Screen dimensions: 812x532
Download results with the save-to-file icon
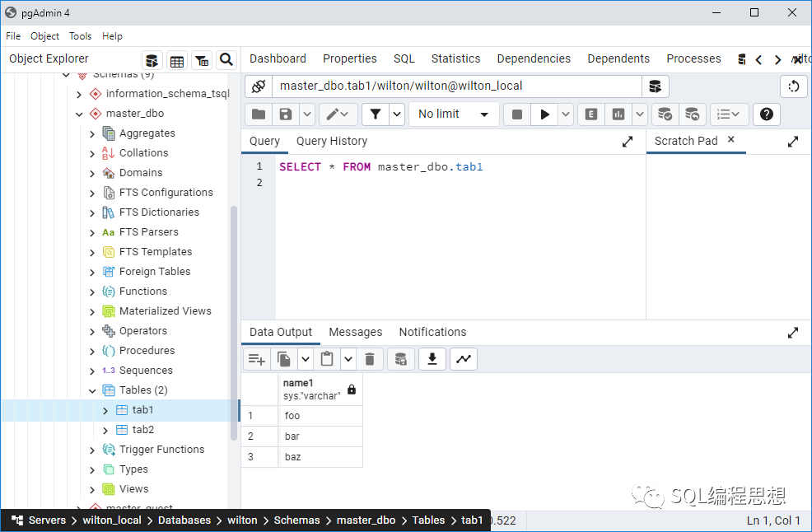(432, 359)
